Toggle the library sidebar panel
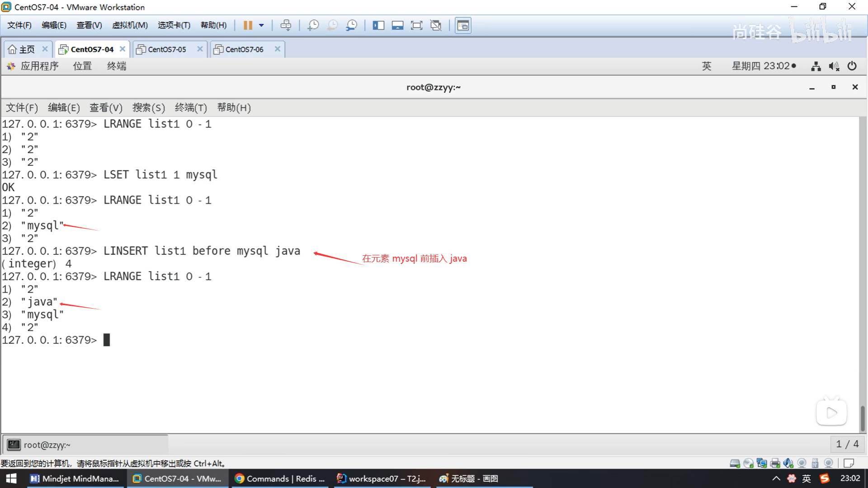Viewport: 868px width, 488px height. (378, 25)
